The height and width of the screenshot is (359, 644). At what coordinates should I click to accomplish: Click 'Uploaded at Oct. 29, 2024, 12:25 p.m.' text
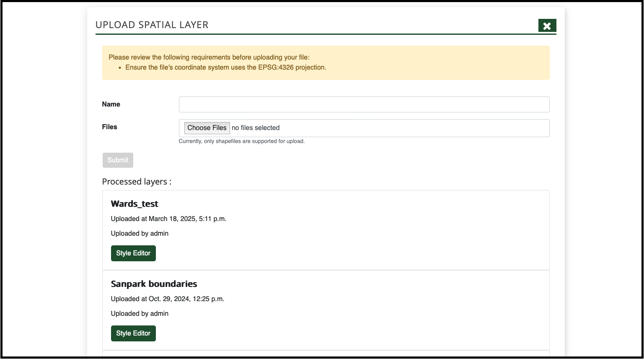(x=168, y=299)
